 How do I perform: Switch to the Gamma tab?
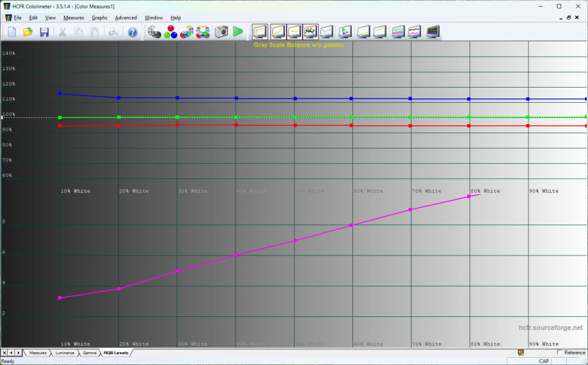coord(89,353)
